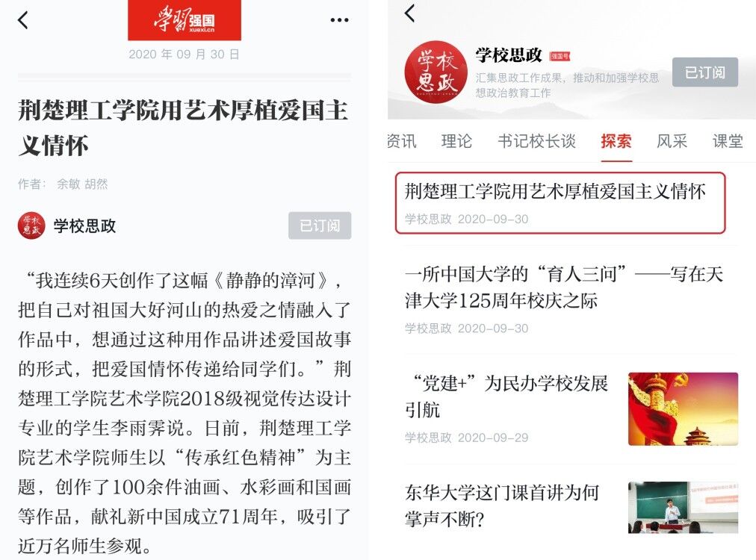The image size is (756, 560).
Task: Switch to the 理论 tab
Action: click(456, 141)
